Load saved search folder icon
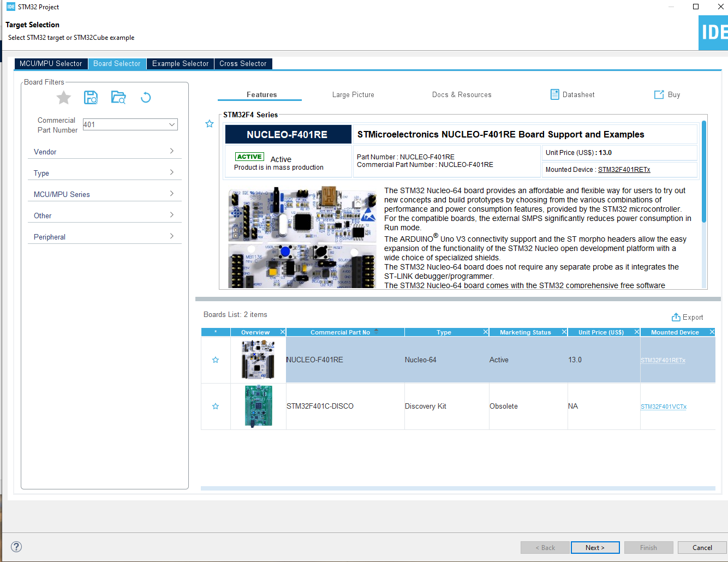The width and height of the screenshot is (728, 562). pyautogui.click(x=118, y=98)
